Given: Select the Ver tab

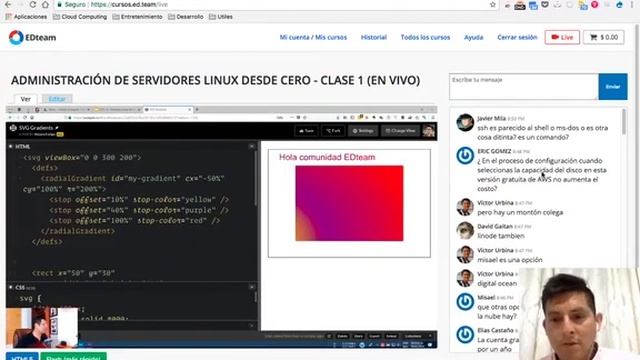Looking at the screenshot, I should (26, 99).
